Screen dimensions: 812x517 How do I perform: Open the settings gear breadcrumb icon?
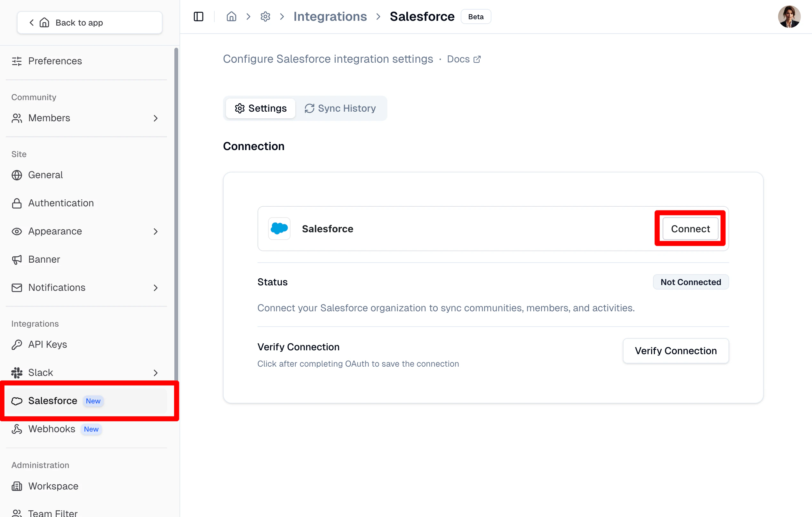[x=265, y=17]
